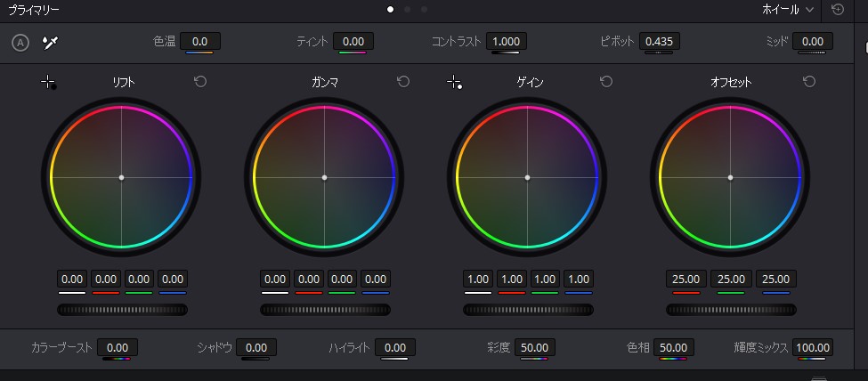The image size is (868, 381).
Task: Select ゲイン blue value field
Action: [x=579, y=280]
